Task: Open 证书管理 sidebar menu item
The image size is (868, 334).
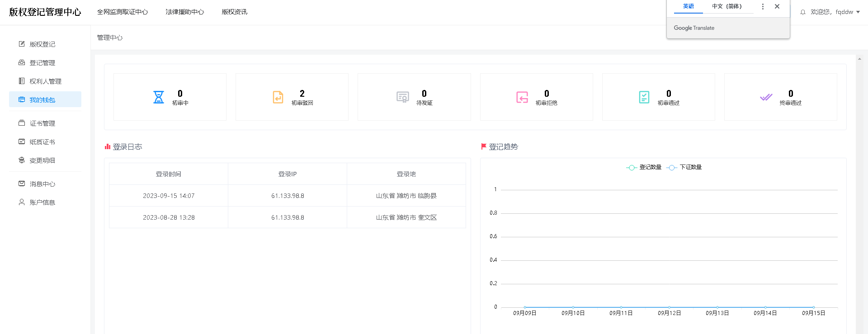Action: point(45,123)
